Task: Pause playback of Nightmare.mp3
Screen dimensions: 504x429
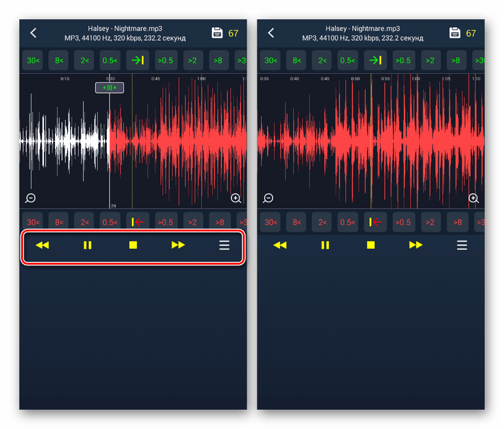Action: pyautogui.click(x=88, y=245)
